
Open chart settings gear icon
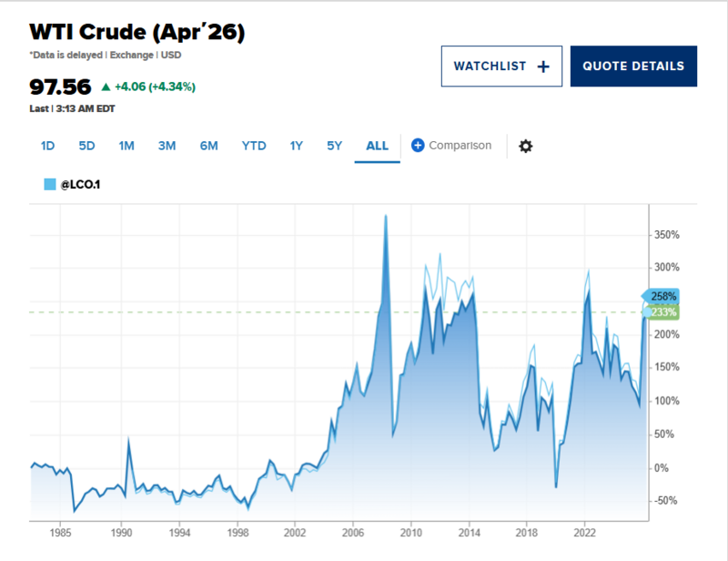tap(525, 146)
